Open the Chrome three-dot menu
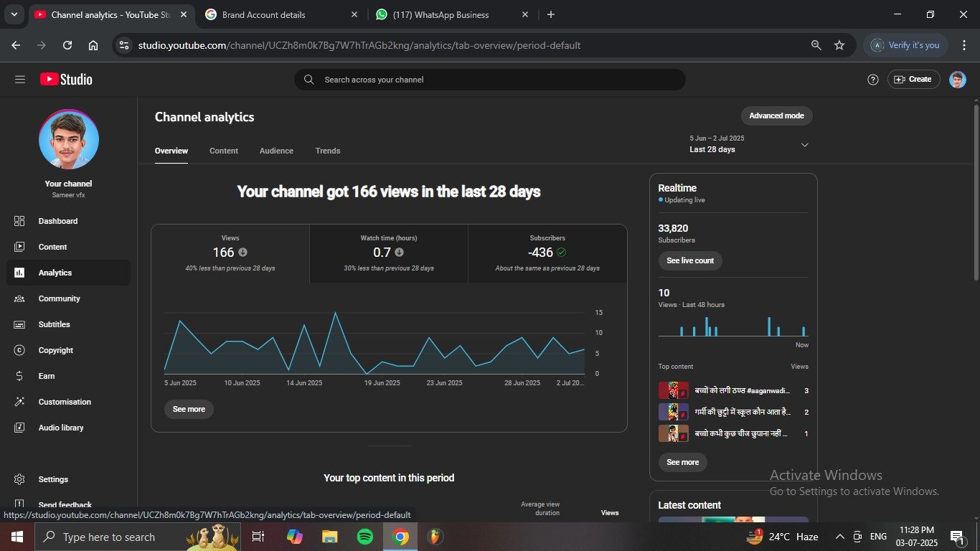The width and height of the screenshot is (980, 551). pos(963,45)
